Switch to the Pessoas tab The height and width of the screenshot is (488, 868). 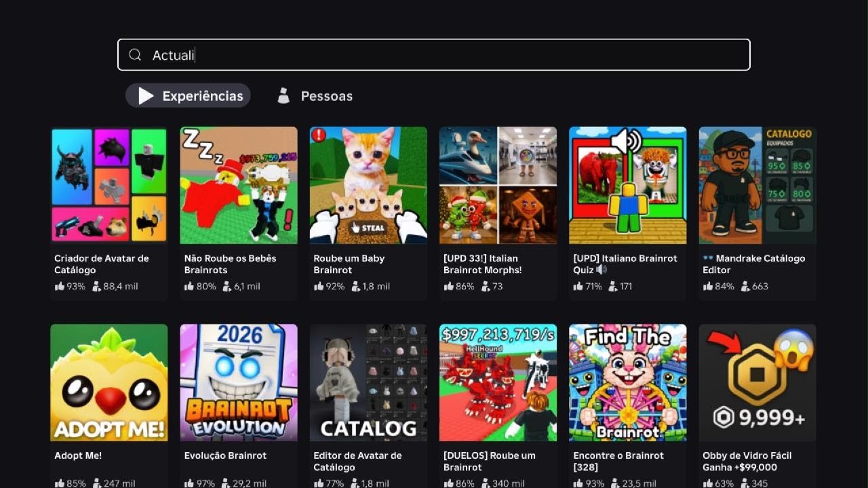click(315, 96)
